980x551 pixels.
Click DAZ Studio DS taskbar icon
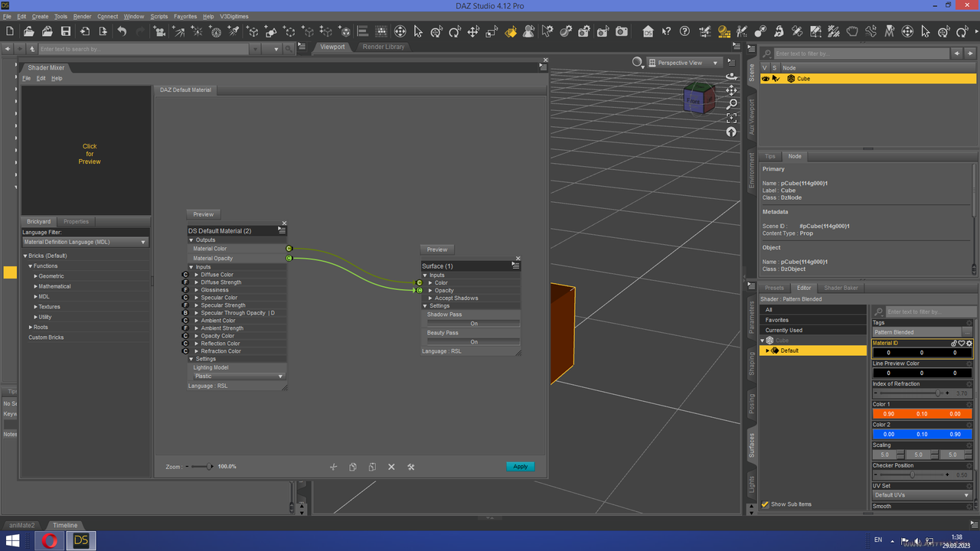coord(80,541)
